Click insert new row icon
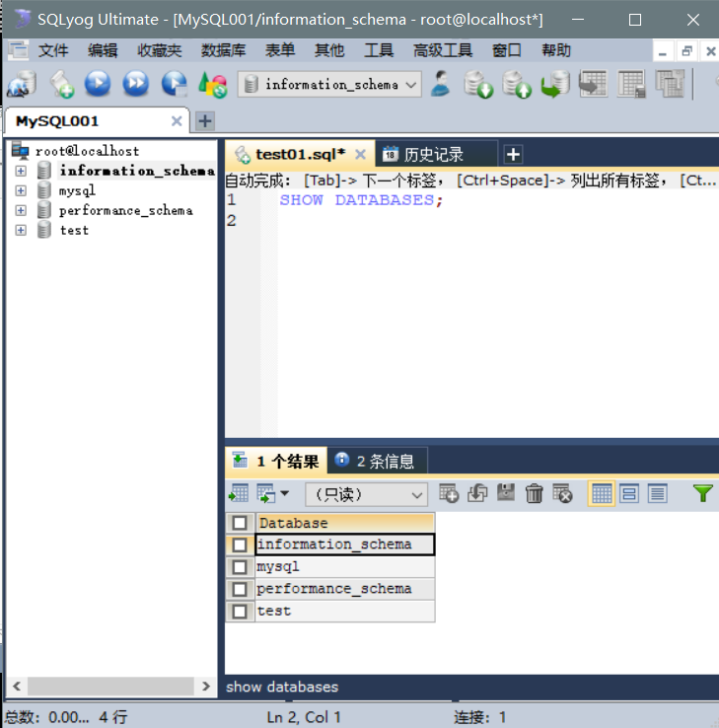Image resolution: width=719 pixels, height=728 pixels. pyautogui.click(x=449, y=493)
